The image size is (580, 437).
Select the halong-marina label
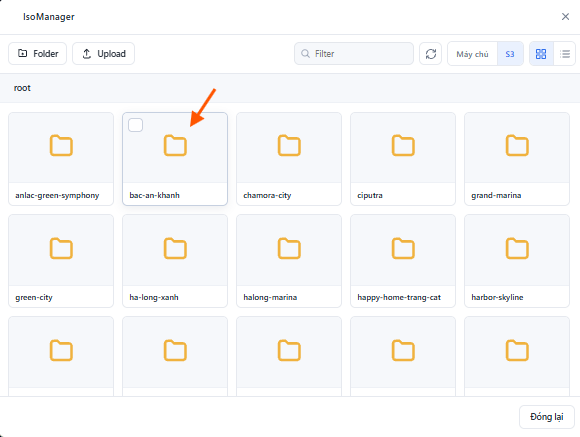(x=270, y=298)
